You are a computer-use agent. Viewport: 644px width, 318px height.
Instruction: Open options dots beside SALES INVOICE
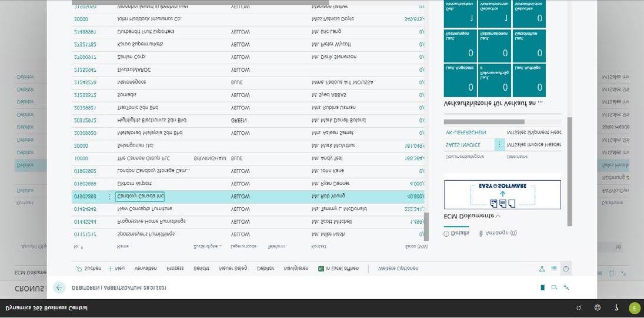pyautogui.click(x=499, y=145)
